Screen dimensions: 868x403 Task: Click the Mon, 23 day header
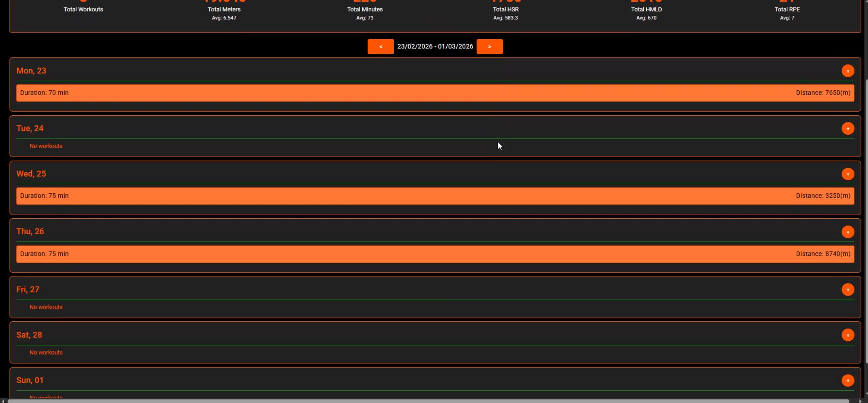click(31, 71)
